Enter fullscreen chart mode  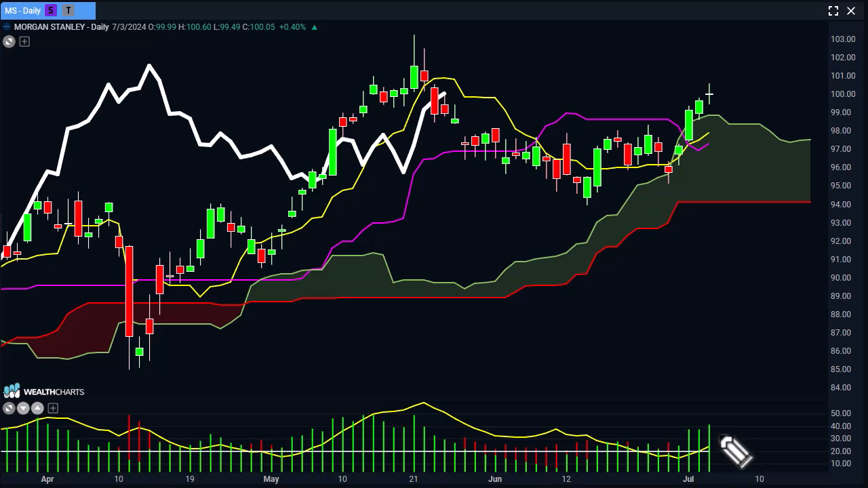(833, 10)
